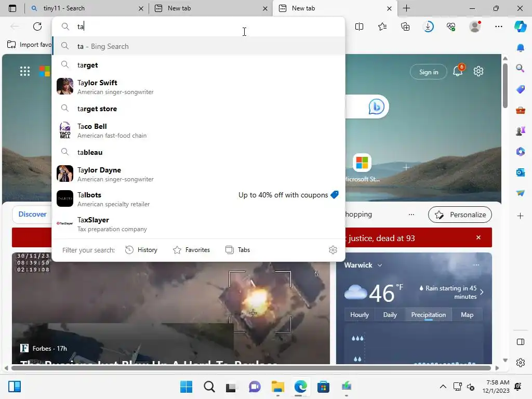Select the TaxSlayer suggestion
This screenshot has height=399, width=532.
point(198,224)
